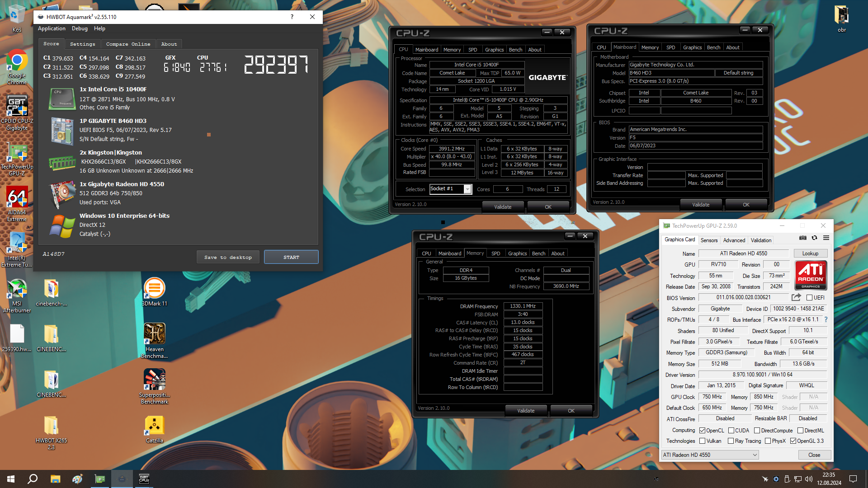This screenshot has width=868, height=488.
Task: Open the Superposition Benchmark desktop icon
Action: pos(155,386)
